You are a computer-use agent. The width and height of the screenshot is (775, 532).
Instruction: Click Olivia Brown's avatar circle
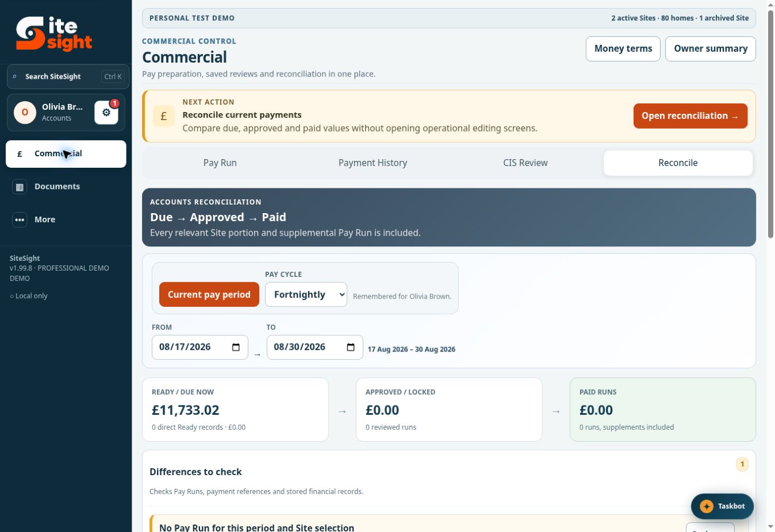pos(25,113)
